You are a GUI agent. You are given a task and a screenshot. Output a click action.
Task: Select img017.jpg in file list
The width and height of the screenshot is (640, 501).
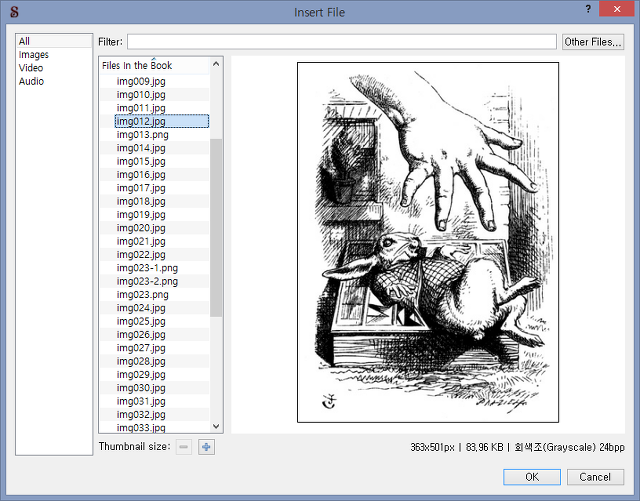(141, 188)
